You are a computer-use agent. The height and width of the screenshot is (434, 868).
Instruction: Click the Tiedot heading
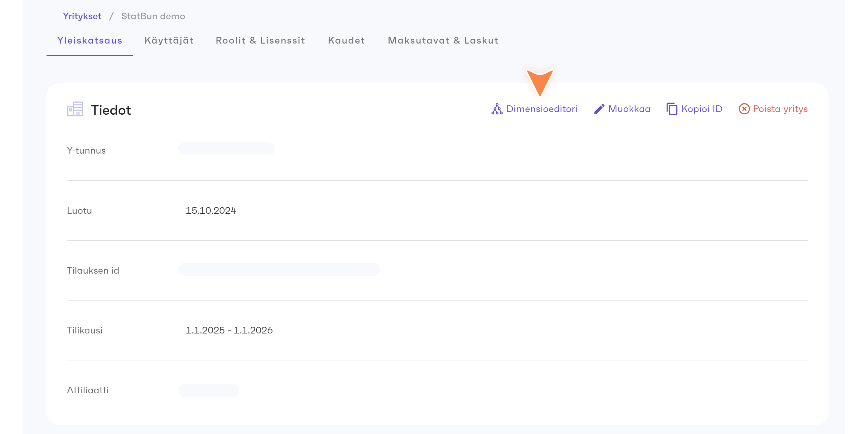pos(111,110)
